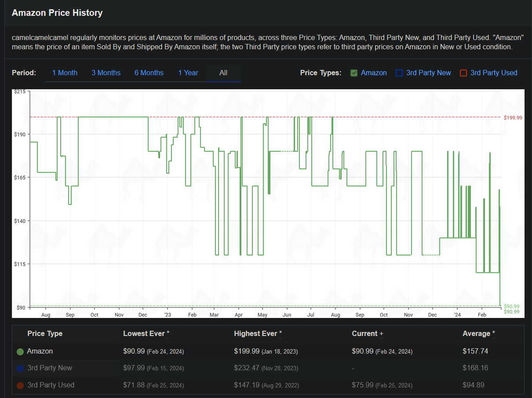
Task: Switch to the 6 Months period
Action: pos(149,73)
